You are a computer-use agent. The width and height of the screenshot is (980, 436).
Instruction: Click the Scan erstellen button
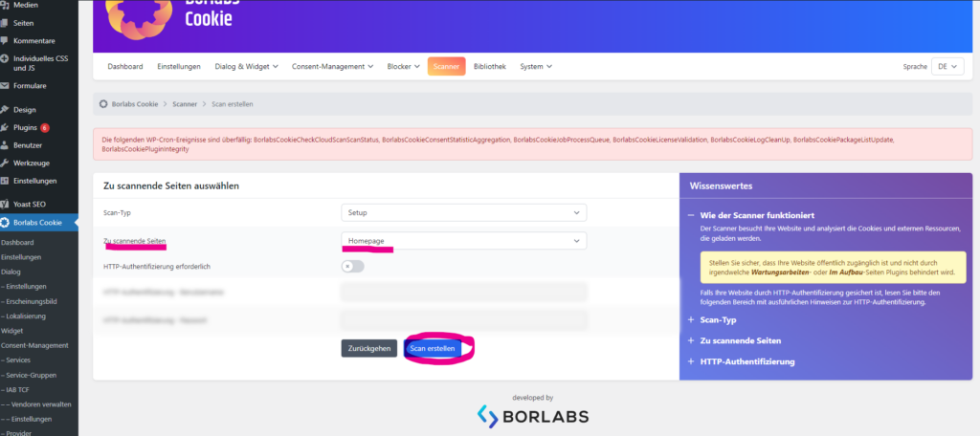coord(432,349)
